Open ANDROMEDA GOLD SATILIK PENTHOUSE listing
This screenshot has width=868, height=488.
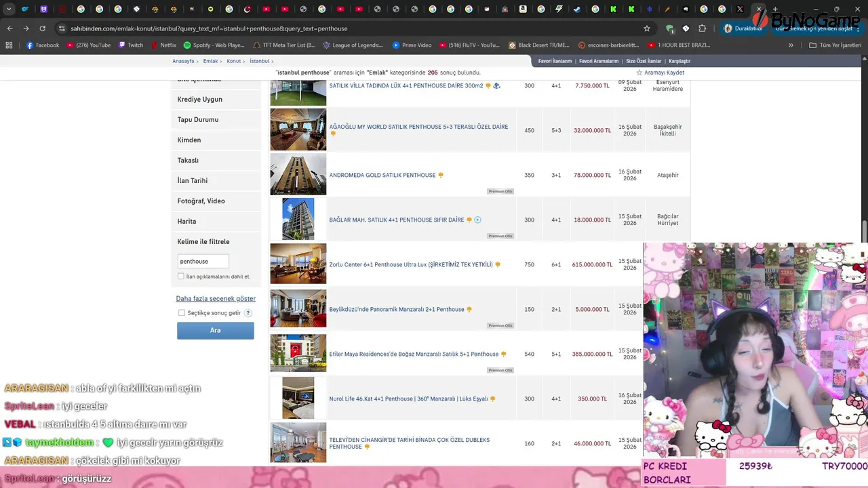point(382,175)
